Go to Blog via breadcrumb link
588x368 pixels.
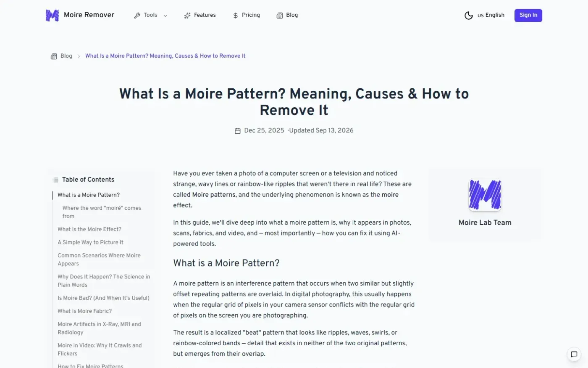coord(66,56)
